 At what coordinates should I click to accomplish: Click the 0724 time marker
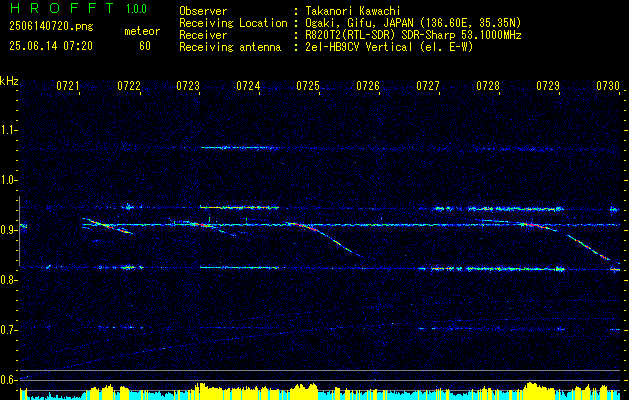pos(248,85)
